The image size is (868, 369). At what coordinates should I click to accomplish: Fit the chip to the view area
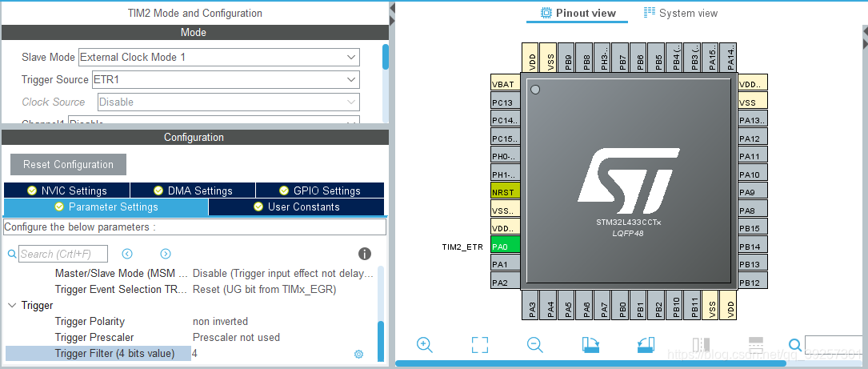(479, 345)
